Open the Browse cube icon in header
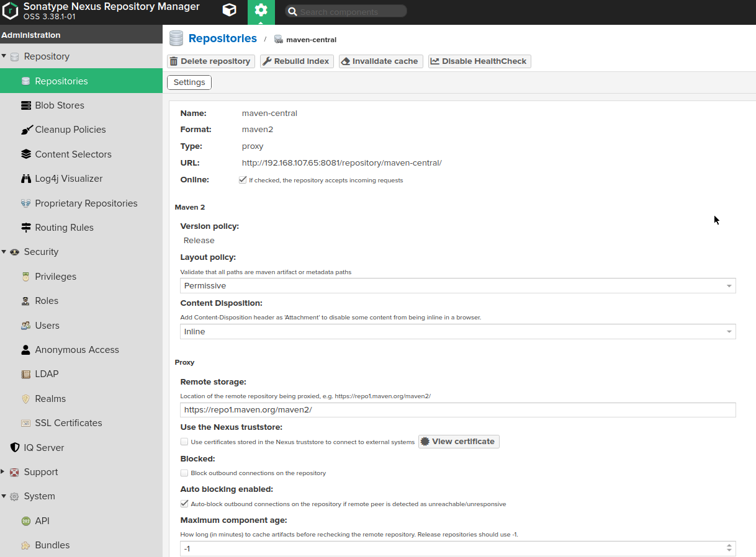 click(229, 11)
